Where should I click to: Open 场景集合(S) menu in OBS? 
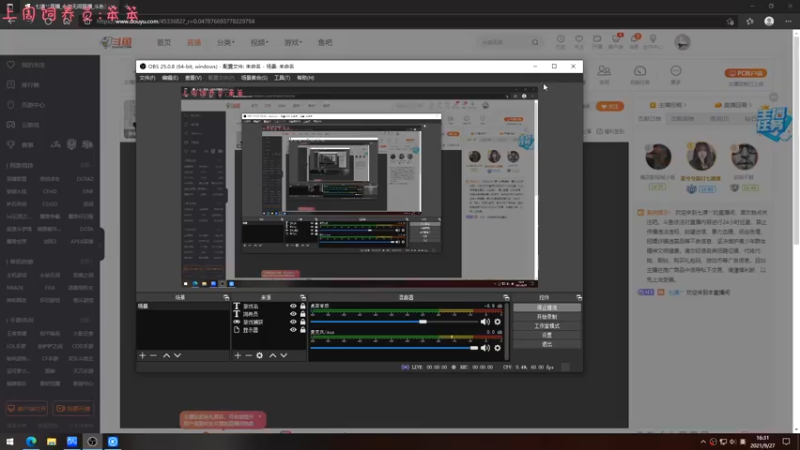pyautogui.click(x=254, y=78)
